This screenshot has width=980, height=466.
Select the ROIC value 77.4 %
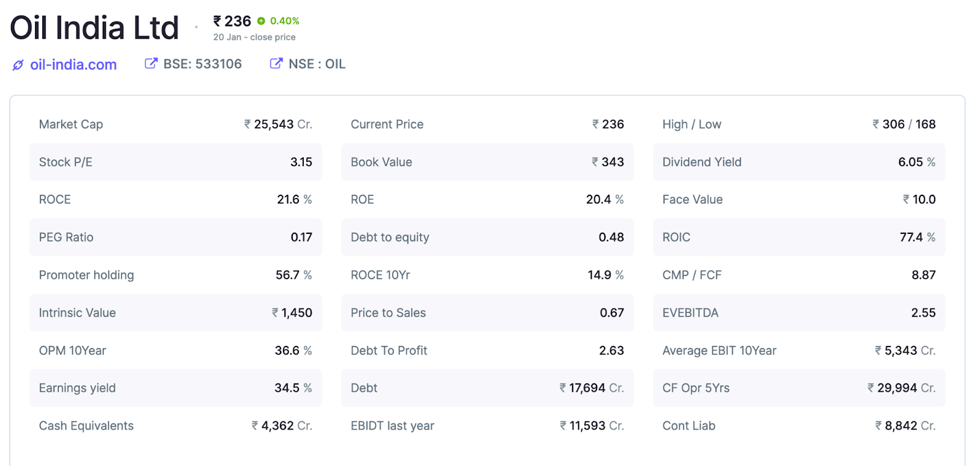918,238
